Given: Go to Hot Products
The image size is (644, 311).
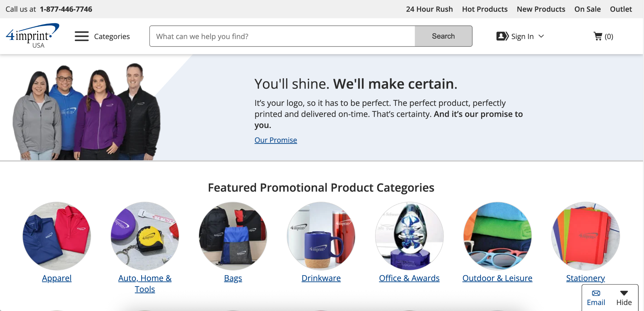Looking at the screenshot, I should 485,9.
